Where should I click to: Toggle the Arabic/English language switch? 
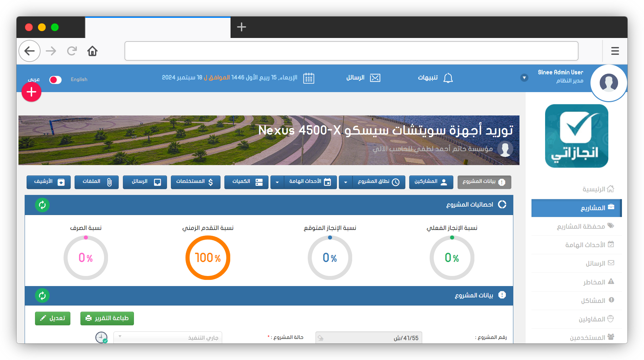click(x=55, y=80)
